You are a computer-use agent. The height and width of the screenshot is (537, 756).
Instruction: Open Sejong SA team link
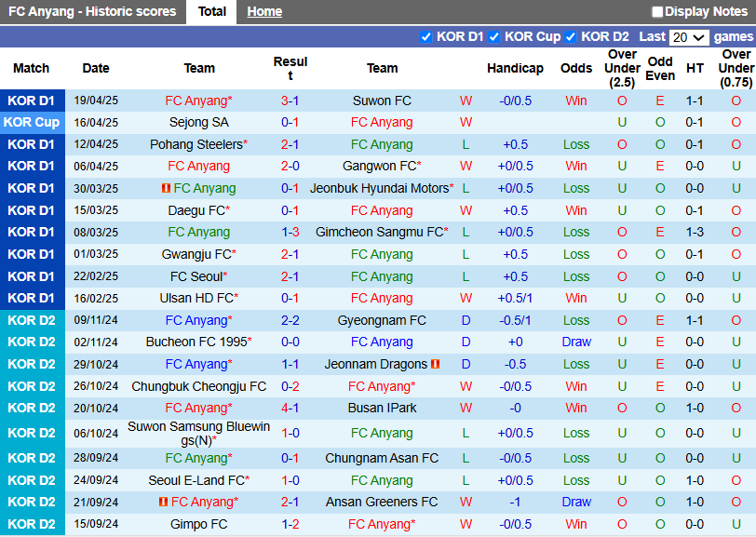pos(198,123)
